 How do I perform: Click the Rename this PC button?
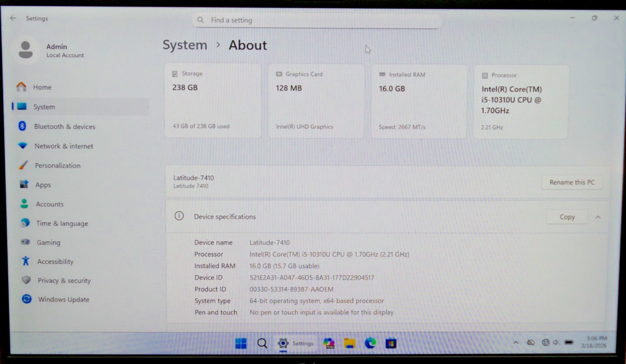(x=572, y=183)
